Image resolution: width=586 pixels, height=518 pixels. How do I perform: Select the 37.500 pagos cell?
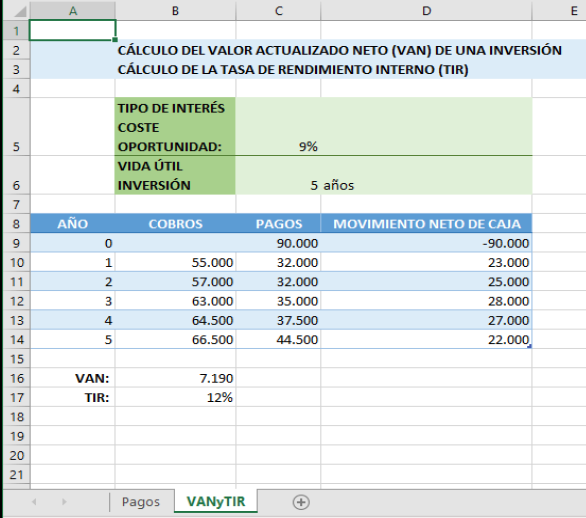[x=278, y=320]
